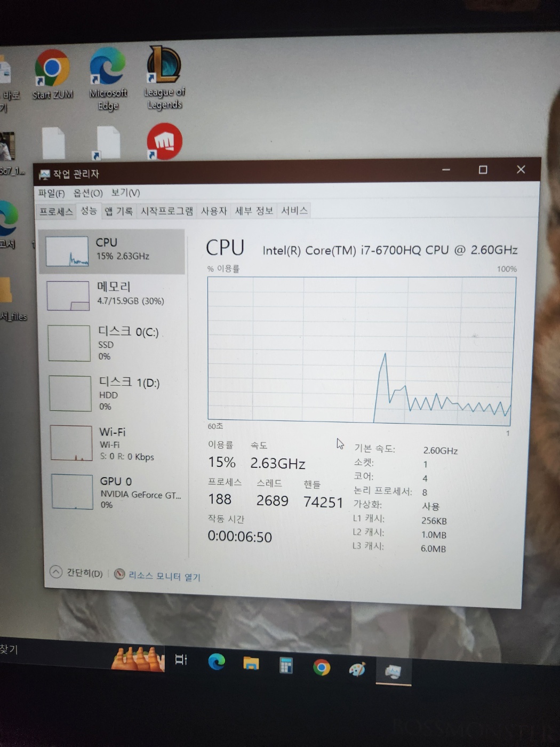The image size is (560, 747).
Task: Open the 옵션(O) menu
Action: pos(88,193)
